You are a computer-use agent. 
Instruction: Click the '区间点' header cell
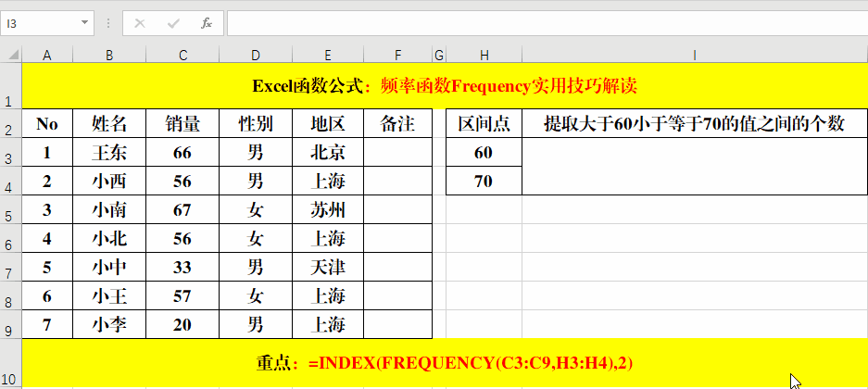point(484,123)
